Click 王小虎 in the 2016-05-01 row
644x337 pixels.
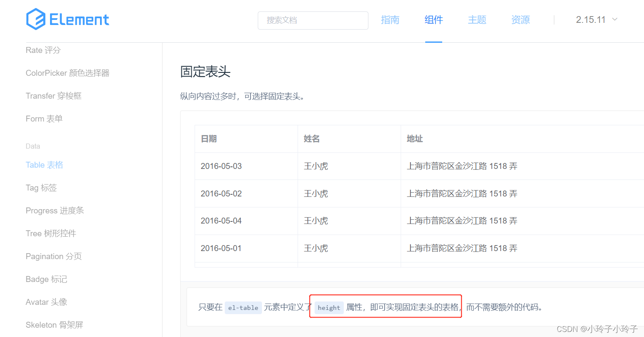tap(316, 248)
